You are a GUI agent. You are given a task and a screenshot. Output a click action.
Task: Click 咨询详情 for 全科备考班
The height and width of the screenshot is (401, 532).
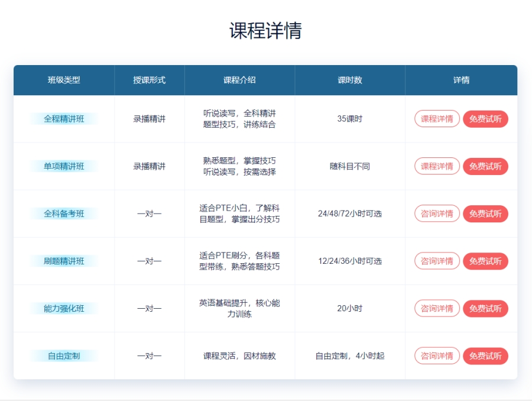(437, 214)
